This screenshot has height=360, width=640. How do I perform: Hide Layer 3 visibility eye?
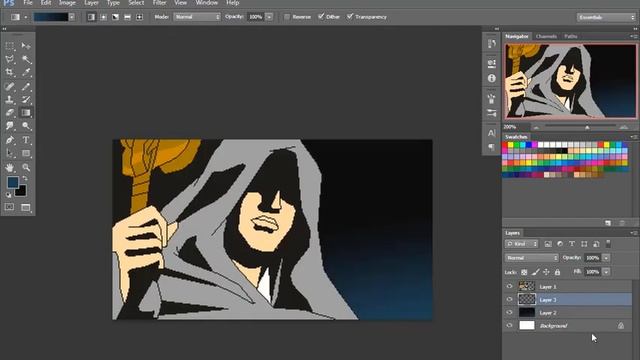509,300
